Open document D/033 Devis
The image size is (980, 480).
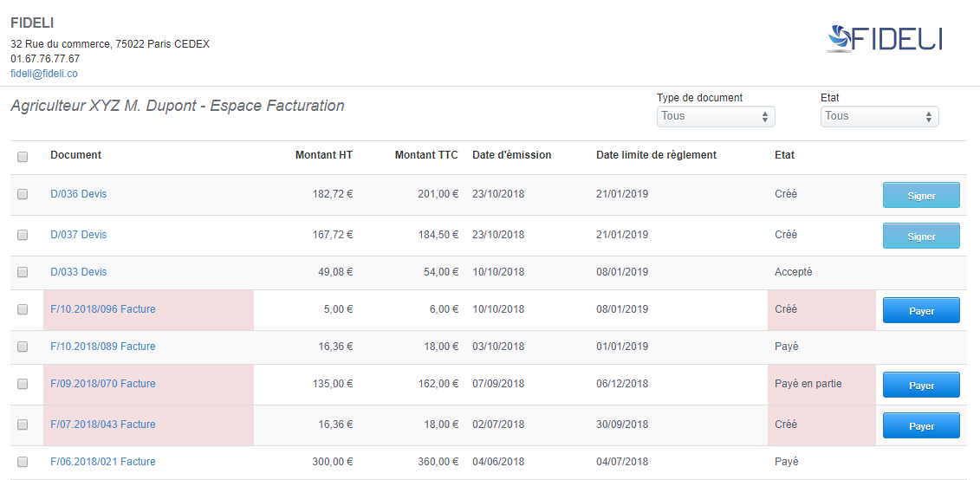coord(79,272)
